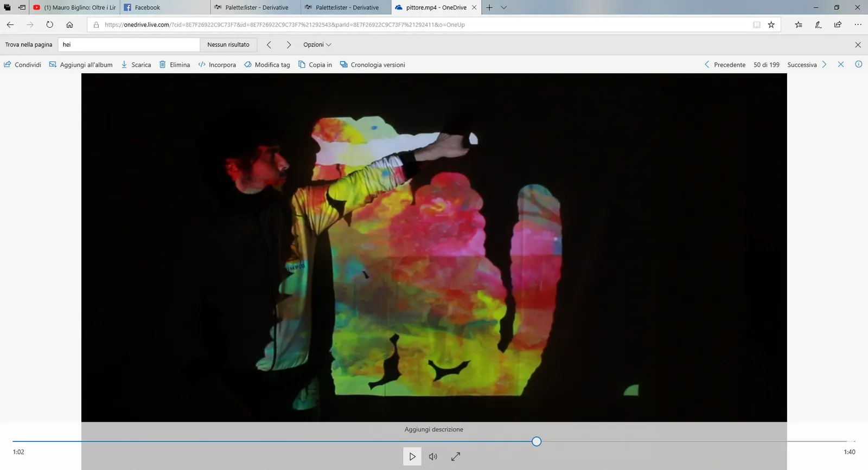Close the OneDrive video viewer
868x470 pixels.
[x=841, y=65]
